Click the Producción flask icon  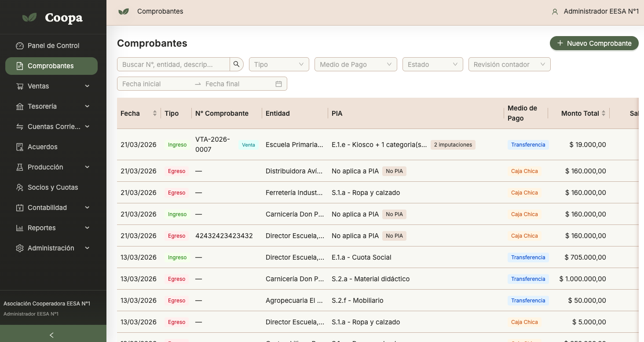pyautogui.click(x=20, y=167)
